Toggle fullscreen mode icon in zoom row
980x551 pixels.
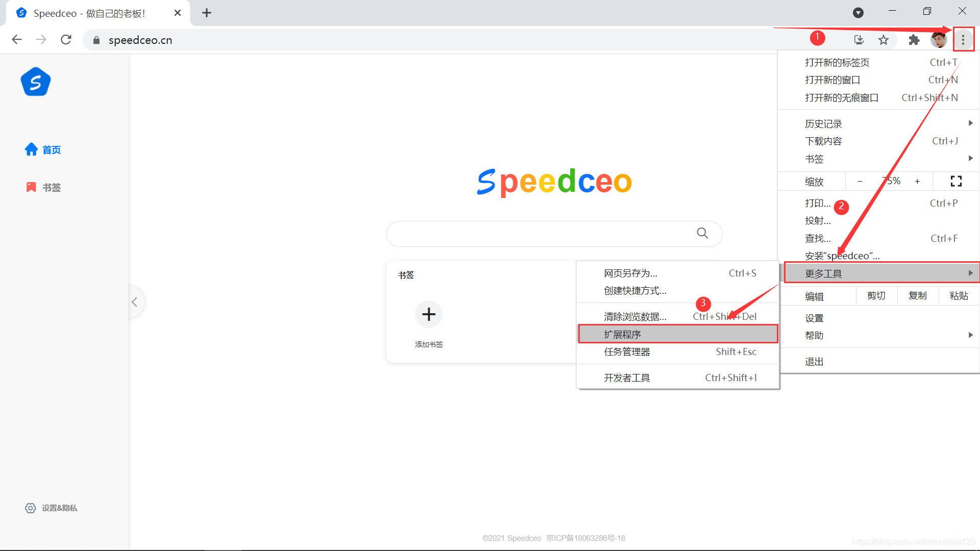point(956,181)
